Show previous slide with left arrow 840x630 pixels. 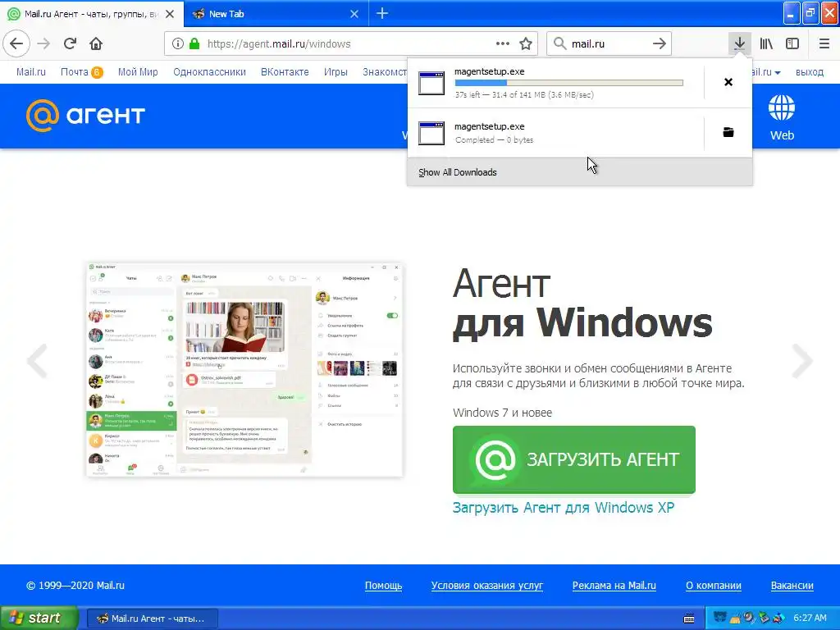38,361
